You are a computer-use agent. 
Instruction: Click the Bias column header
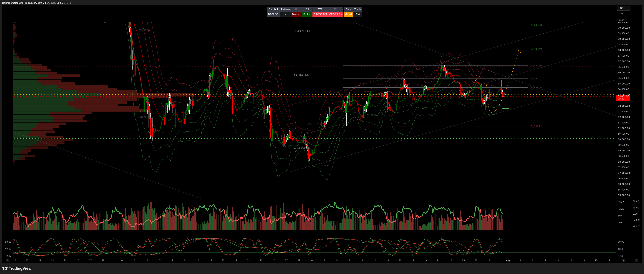348,9
